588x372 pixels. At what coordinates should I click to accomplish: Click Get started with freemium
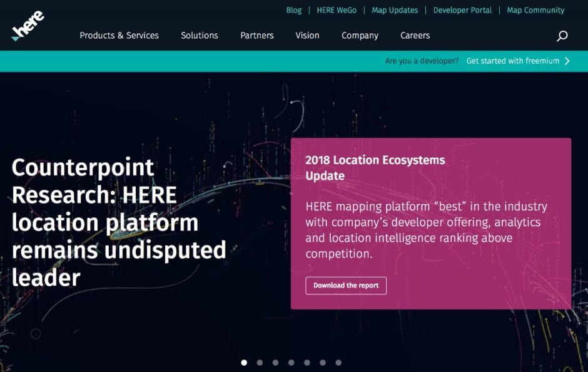513,61
